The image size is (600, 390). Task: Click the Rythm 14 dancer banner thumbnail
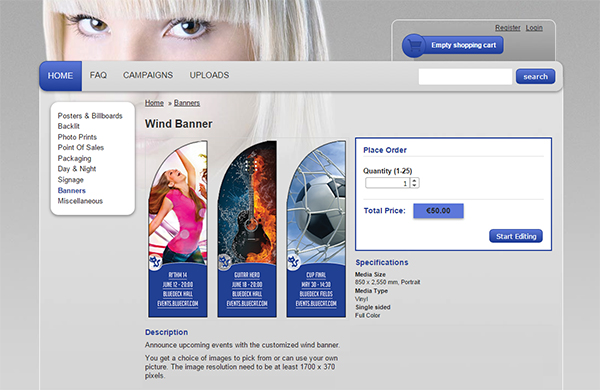tap(178, 229)
